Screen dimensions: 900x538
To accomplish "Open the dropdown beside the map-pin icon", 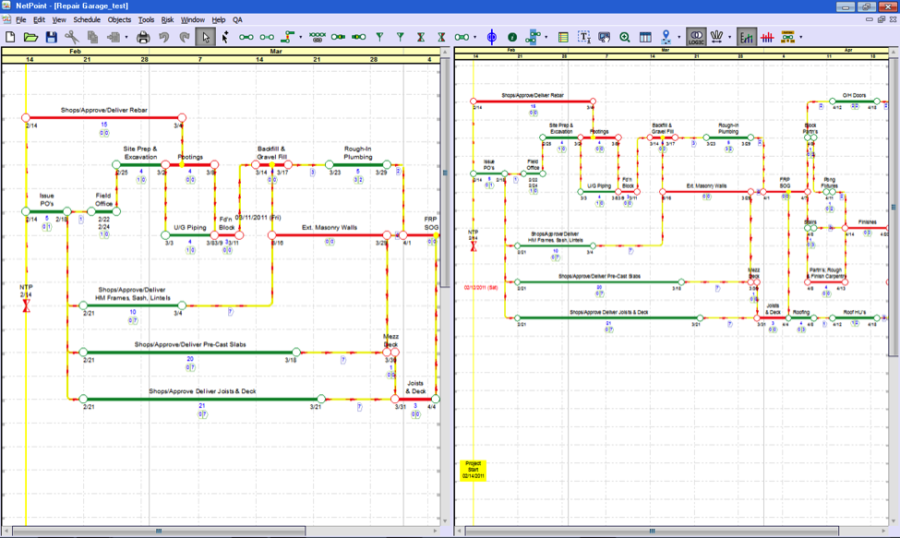I will coord(677,37).
